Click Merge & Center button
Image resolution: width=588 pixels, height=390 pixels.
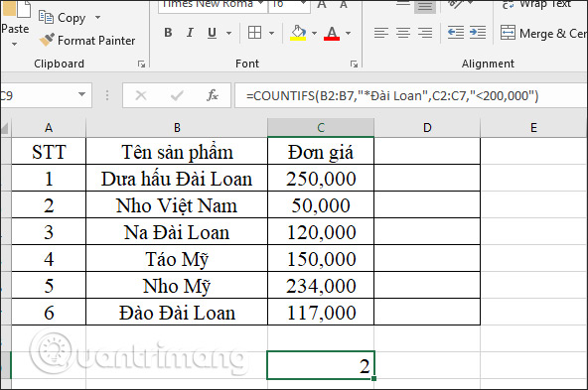click(543, 33)
